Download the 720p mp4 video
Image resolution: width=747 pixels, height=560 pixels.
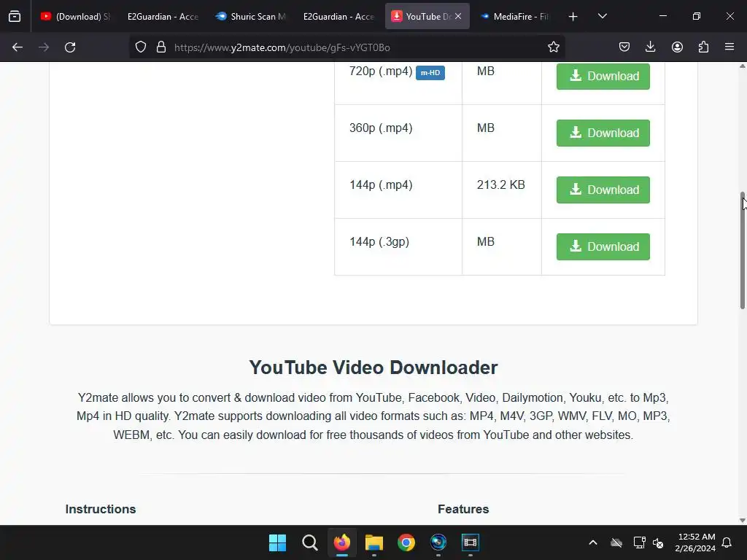pos(603,76)
